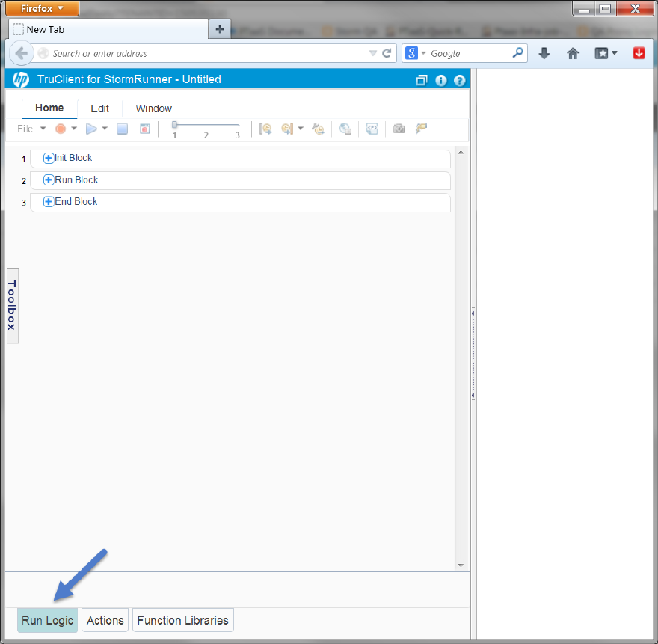Open the File dropdown menu
Screen dimensions: 658x644
point(31,129)
